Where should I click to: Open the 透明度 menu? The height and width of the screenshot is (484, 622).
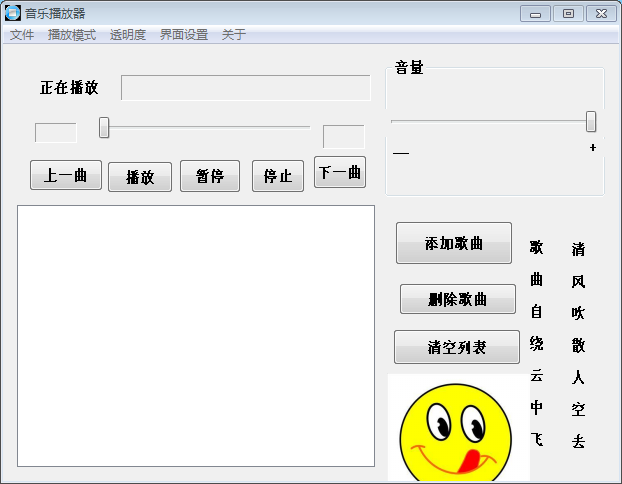[x=128, y=35]
